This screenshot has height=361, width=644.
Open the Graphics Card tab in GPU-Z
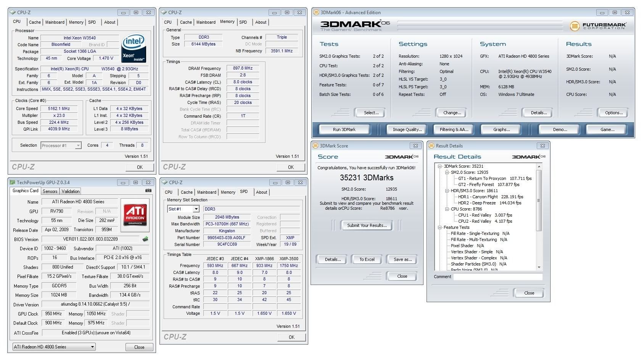click(26, 191)
